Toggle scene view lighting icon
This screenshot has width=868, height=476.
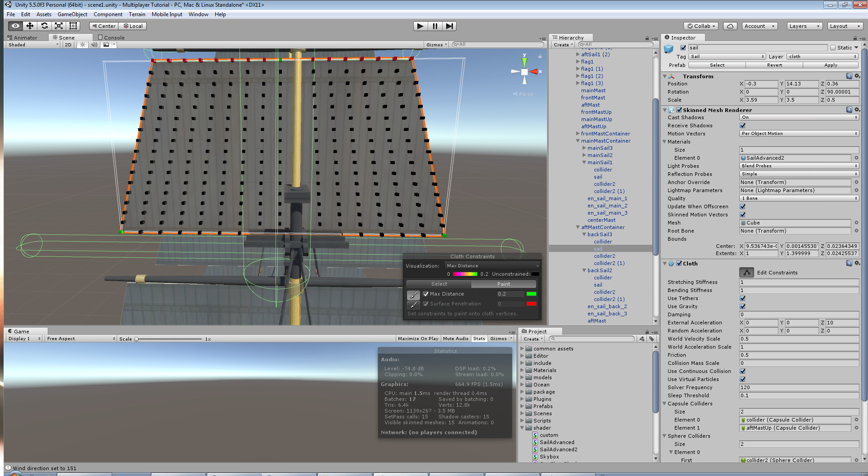pyautogui.click(x=82, y=45)
